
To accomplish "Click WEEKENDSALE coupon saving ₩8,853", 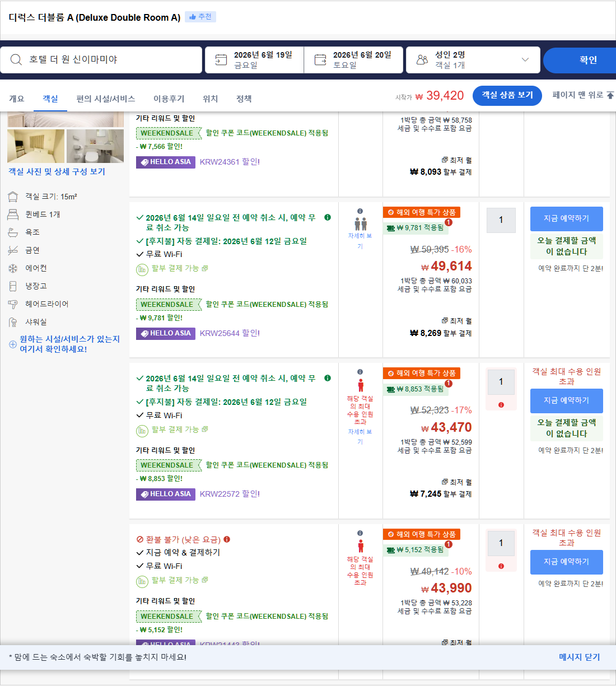I will 169,465.
